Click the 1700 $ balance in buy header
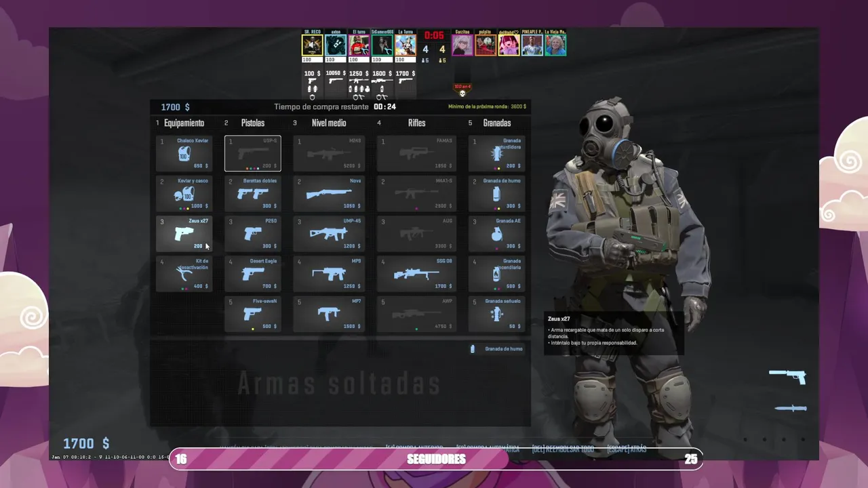868x488 pixels. [x=175, y=107]
